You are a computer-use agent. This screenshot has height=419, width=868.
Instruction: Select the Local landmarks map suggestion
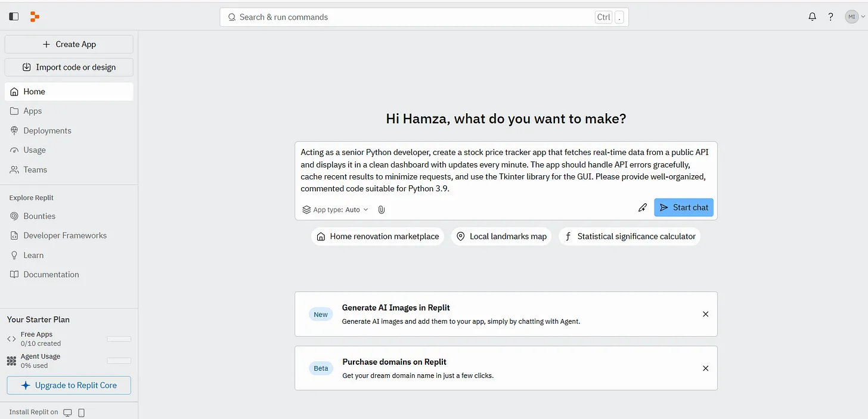pos(501,237)
